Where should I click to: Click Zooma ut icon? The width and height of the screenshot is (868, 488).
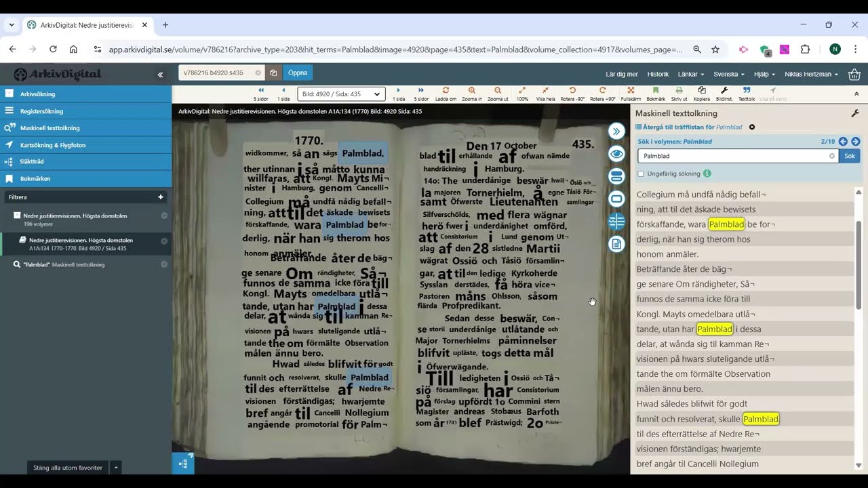(x=498, y=94)
